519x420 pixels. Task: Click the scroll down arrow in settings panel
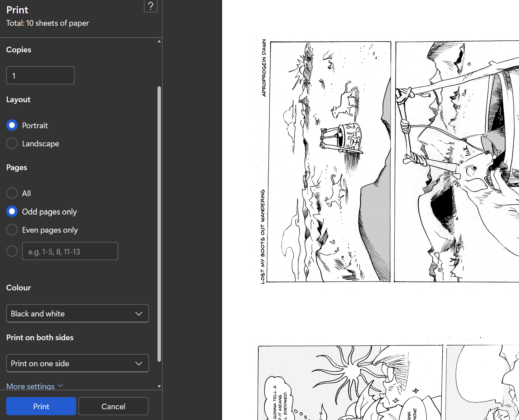pyautogui.click(x=159, y=386)
